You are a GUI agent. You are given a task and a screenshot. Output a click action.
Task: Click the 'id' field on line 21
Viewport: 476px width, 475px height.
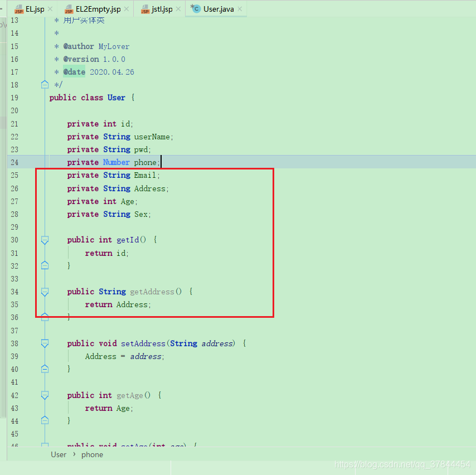125,124
